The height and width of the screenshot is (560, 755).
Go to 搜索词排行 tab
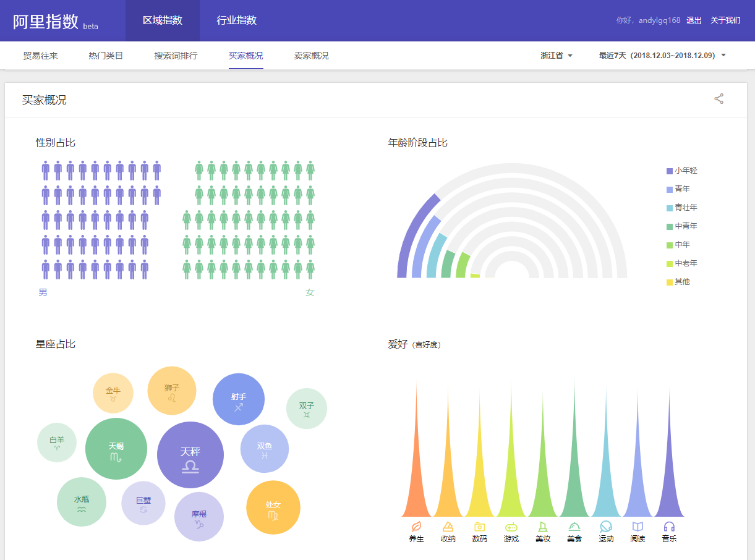click(176, 56)
